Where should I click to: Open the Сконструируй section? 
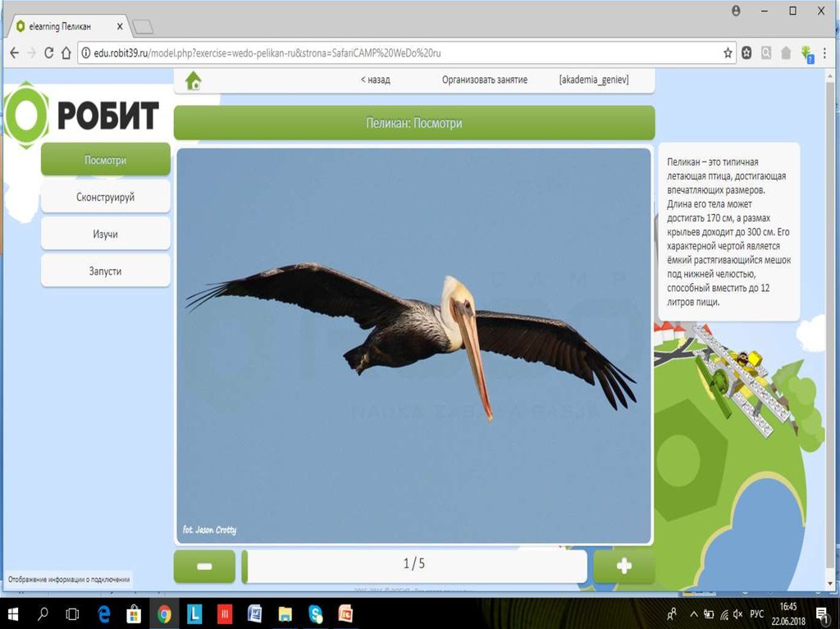click(x=105, y=197)
